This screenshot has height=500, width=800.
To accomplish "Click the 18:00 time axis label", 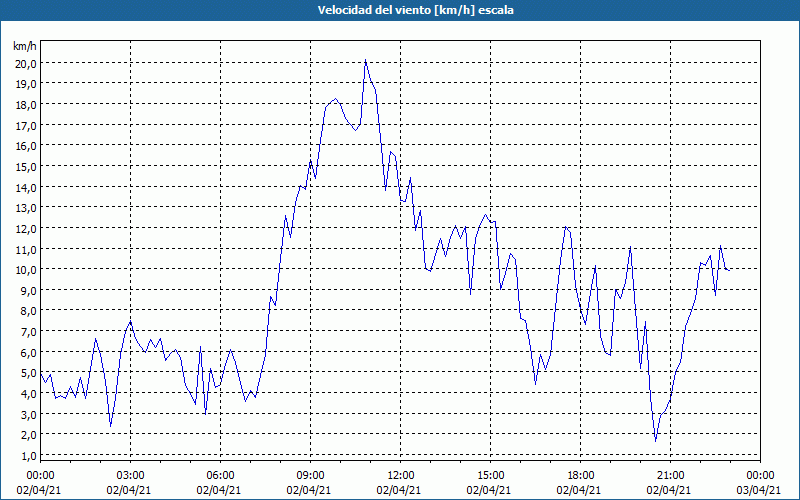I will [581, 476].
